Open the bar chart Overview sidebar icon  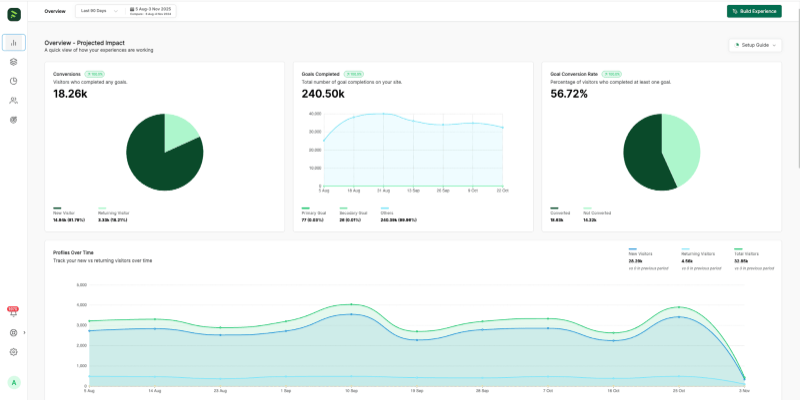click(14, 42)
